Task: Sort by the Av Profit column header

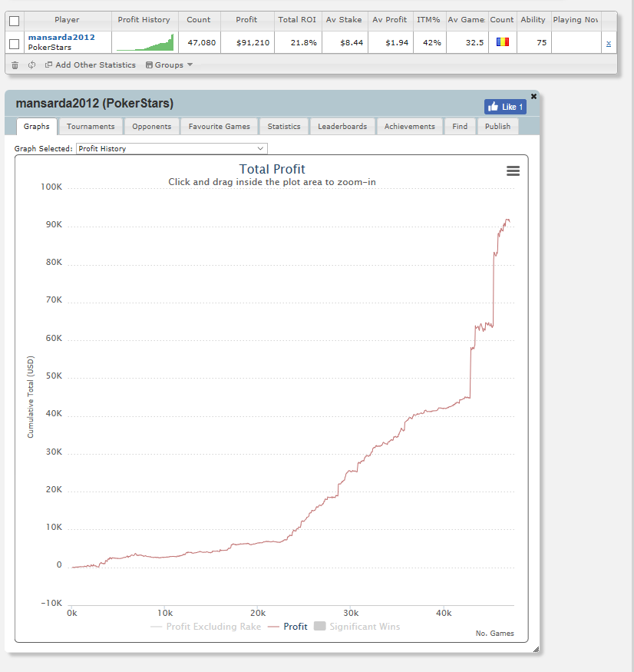Action: 390,20
